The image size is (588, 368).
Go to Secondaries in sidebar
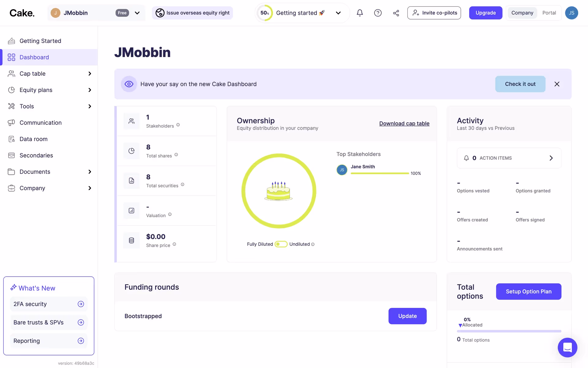pos(36,155)
